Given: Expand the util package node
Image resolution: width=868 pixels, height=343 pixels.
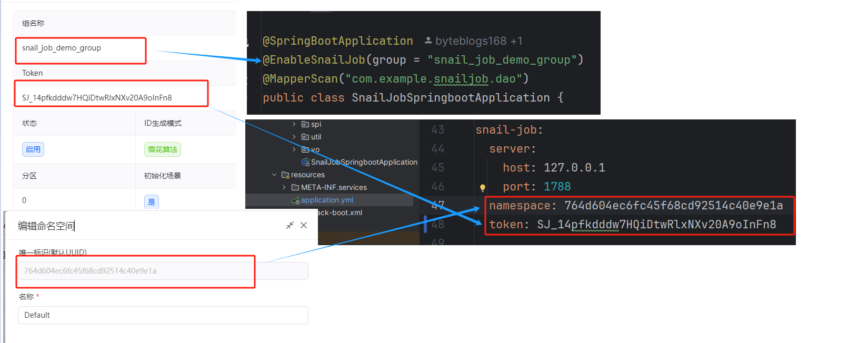Looking at the screenshot, I should coord(294,137).
